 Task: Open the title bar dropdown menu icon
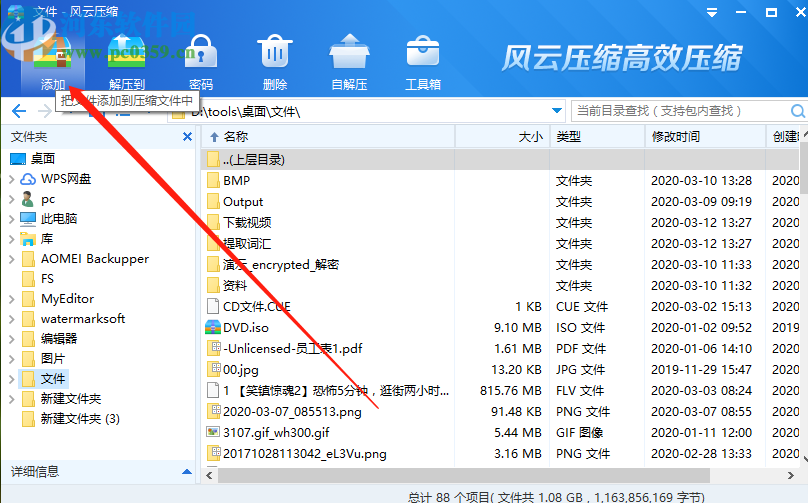coord(712,12)
